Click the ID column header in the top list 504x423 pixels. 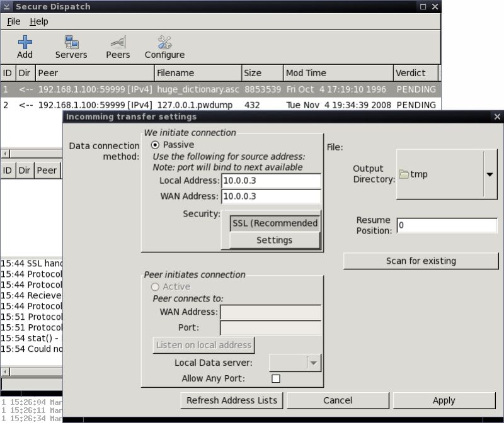point(8,73)
